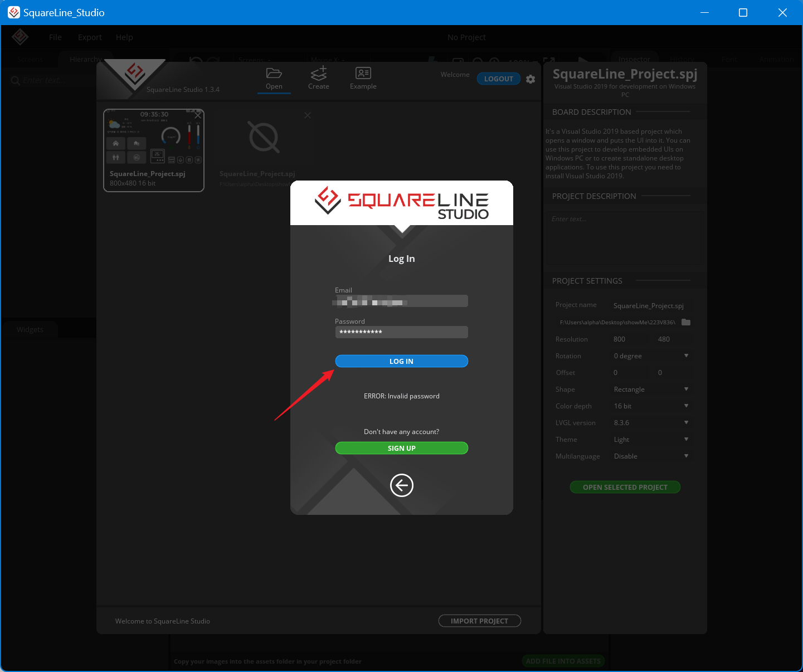Browse project folder with the folder icon
Screen dimensions: 803x672
(x=686, y=322)
